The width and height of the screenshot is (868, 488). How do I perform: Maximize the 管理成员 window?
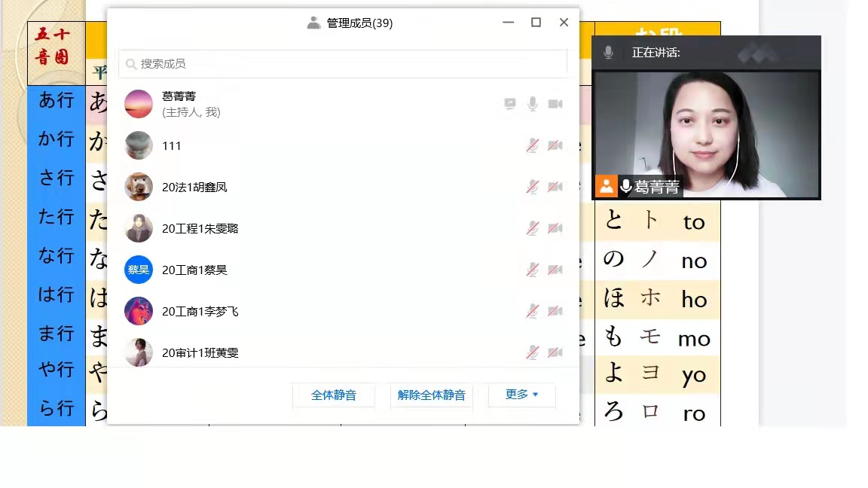point(536,23)
